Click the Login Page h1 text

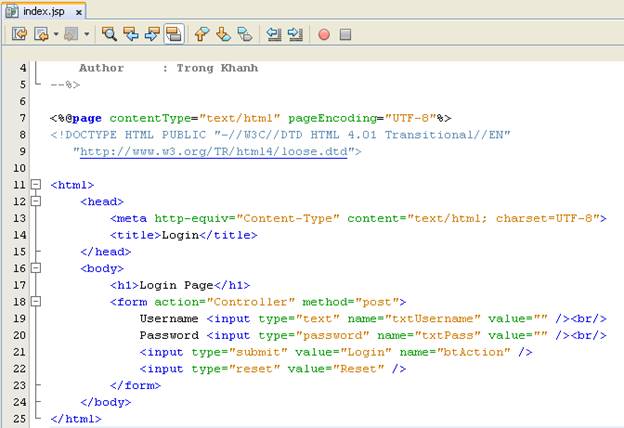176,285
